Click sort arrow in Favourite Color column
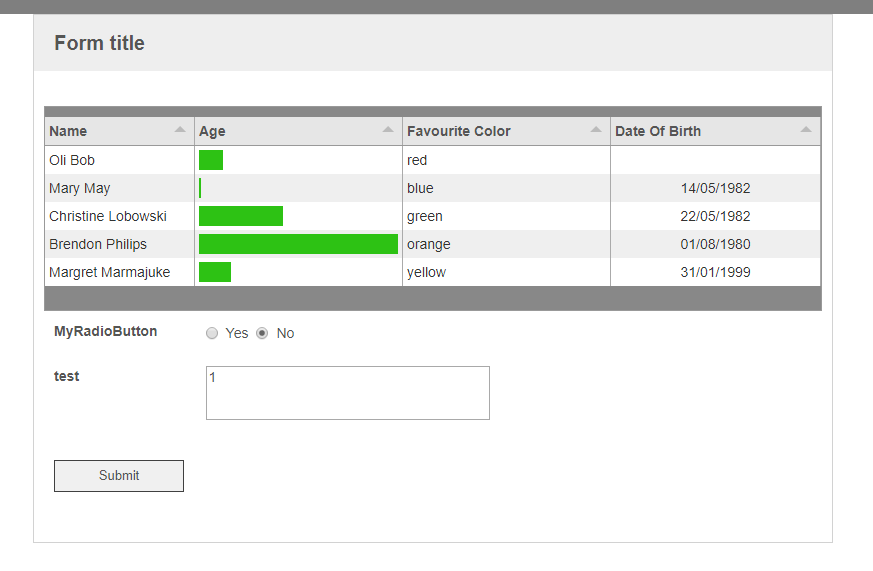Image resolution: width=873 pixels, height=571 pixels. pyautogui.click(x=596, y=130)
